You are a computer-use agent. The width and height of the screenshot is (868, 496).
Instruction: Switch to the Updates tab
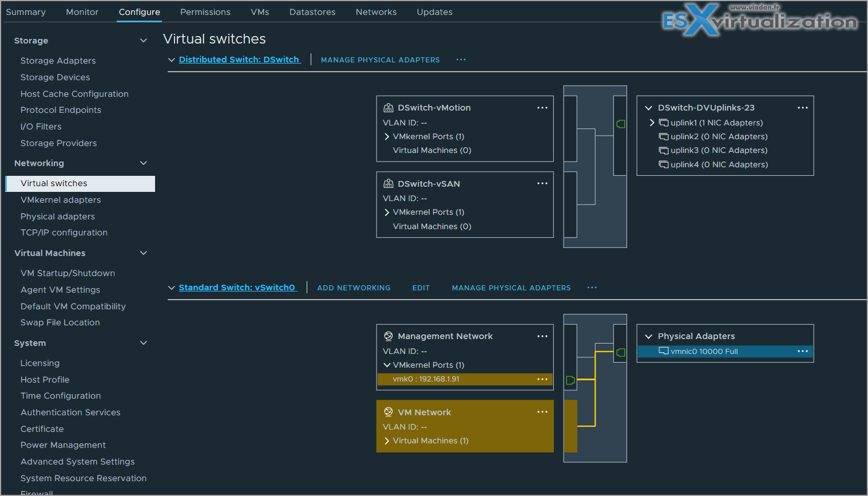[434, 12]
